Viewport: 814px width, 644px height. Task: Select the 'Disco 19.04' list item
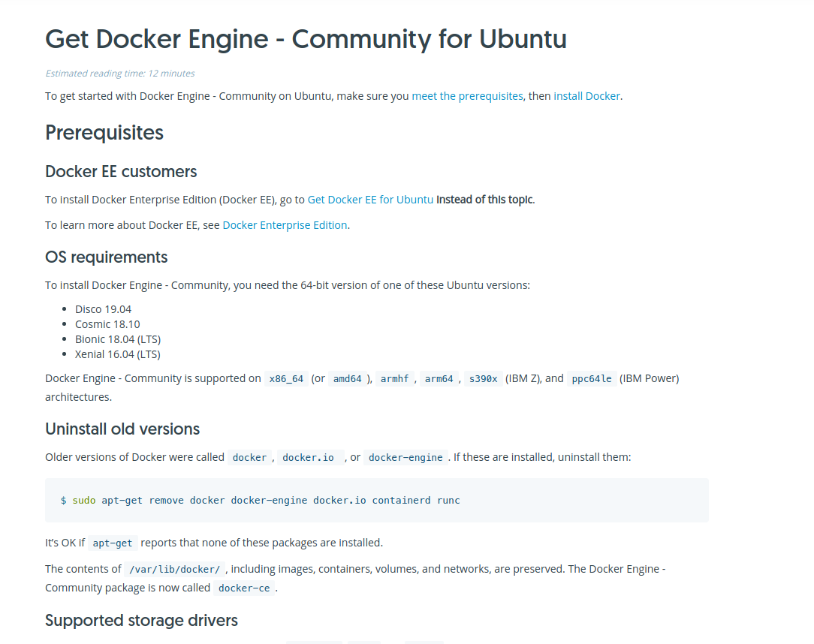click(x=104, y=309)
